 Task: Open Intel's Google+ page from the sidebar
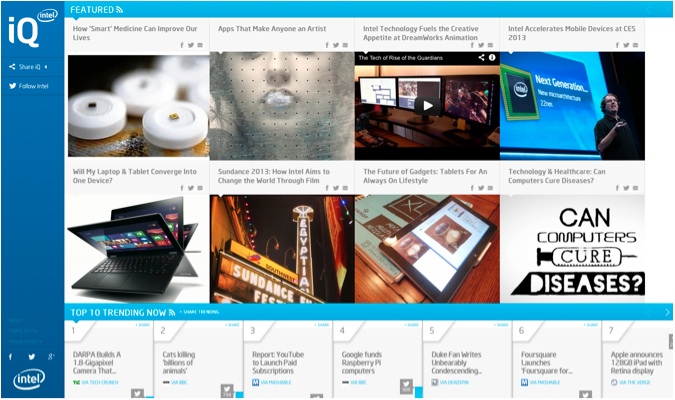pos(50,356)
